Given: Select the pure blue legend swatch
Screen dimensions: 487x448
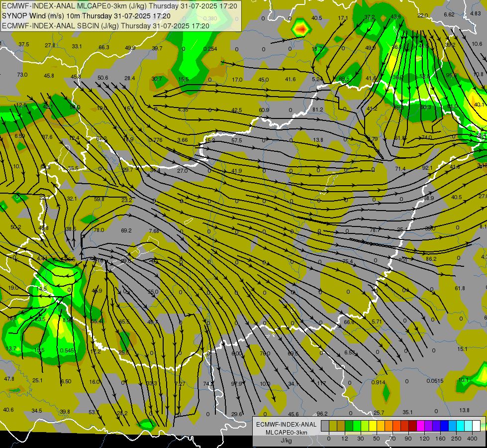Looking at the screenshot, I should point(444,426).
